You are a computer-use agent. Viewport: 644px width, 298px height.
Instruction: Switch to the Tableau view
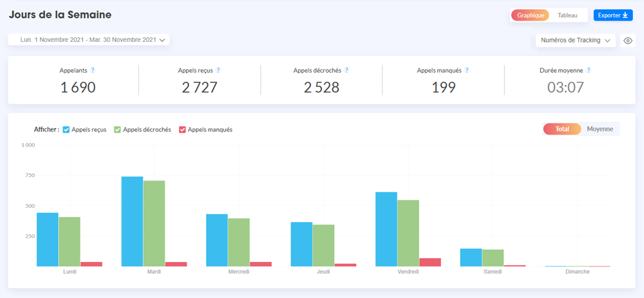(x=567, y=15)
